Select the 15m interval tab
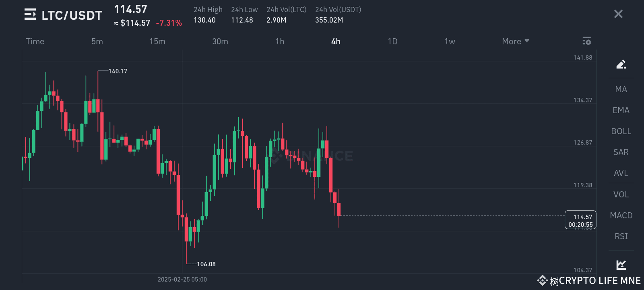644x290 pixels. point(157,41)
